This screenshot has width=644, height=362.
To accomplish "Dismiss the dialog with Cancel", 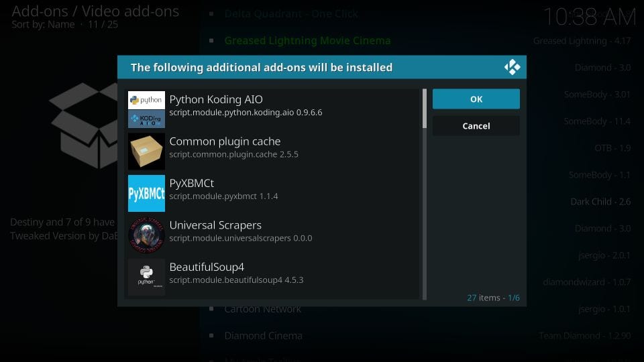I will pos(476,126).
